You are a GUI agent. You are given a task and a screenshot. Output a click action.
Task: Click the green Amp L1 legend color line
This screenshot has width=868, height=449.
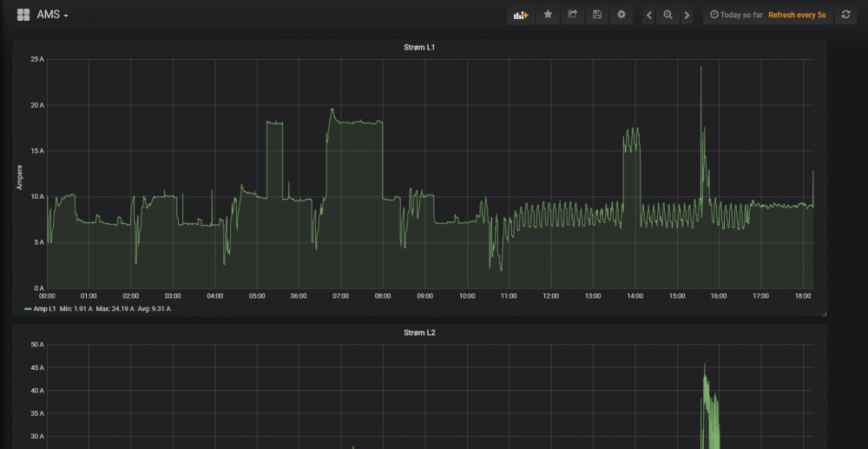(28, 308)
